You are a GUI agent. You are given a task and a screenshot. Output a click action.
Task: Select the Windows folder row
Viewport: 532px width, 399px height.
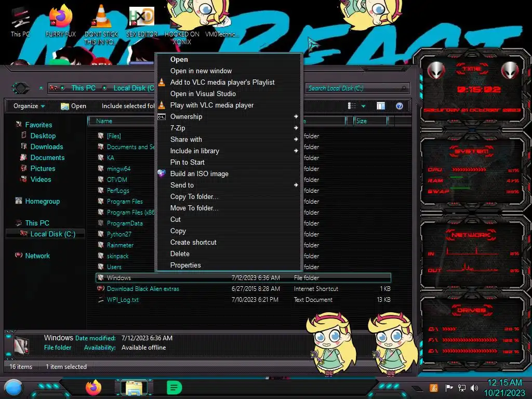pos(243,278)
